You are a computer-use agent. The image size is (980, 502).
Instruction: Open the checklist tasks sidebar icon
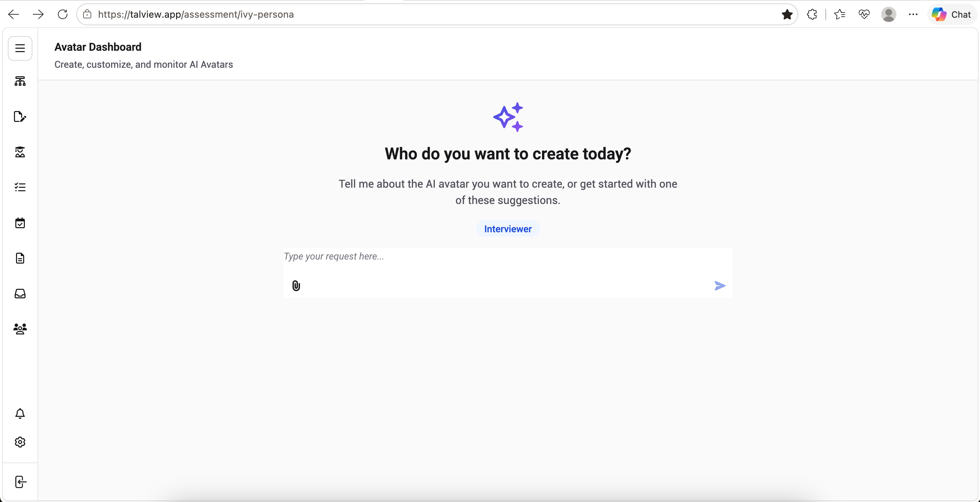(20, 187)
